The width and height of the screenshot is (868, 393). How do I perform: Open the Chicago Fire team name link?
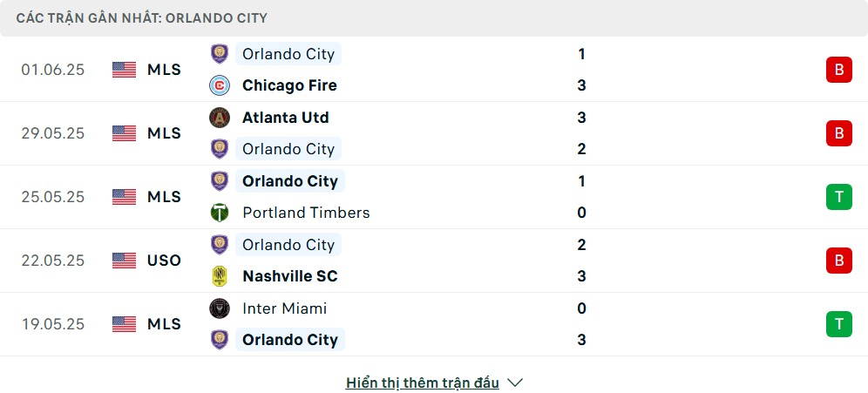[x=289, y=85]
